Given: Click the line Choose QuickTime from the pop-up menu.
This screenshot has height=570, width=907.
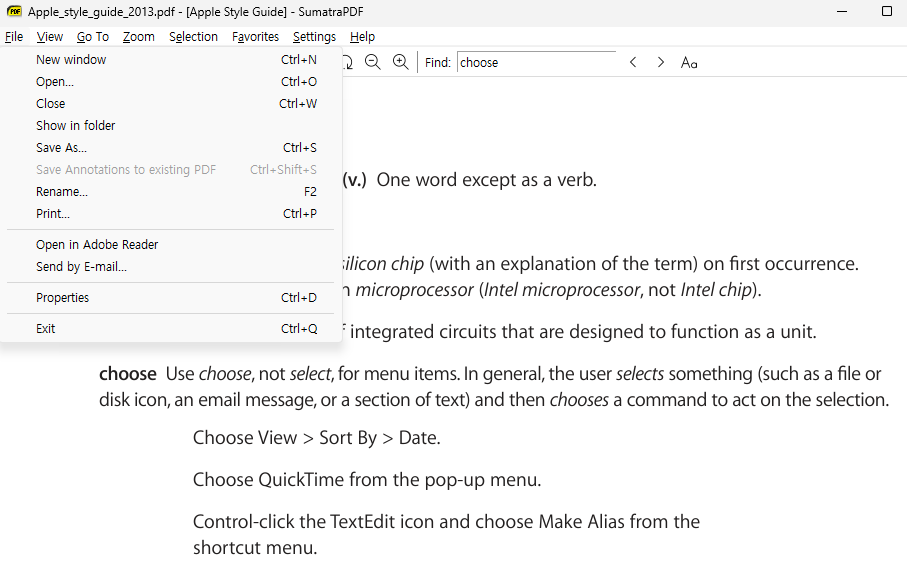Looking at the screenshot, I should (x=367, y=480).
